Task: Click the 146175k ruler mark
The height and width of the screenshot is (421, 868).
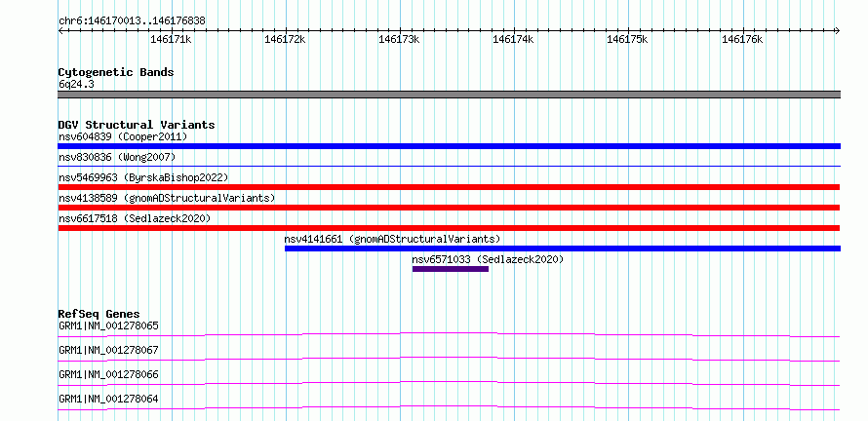Action: click(x=628, y=40)
